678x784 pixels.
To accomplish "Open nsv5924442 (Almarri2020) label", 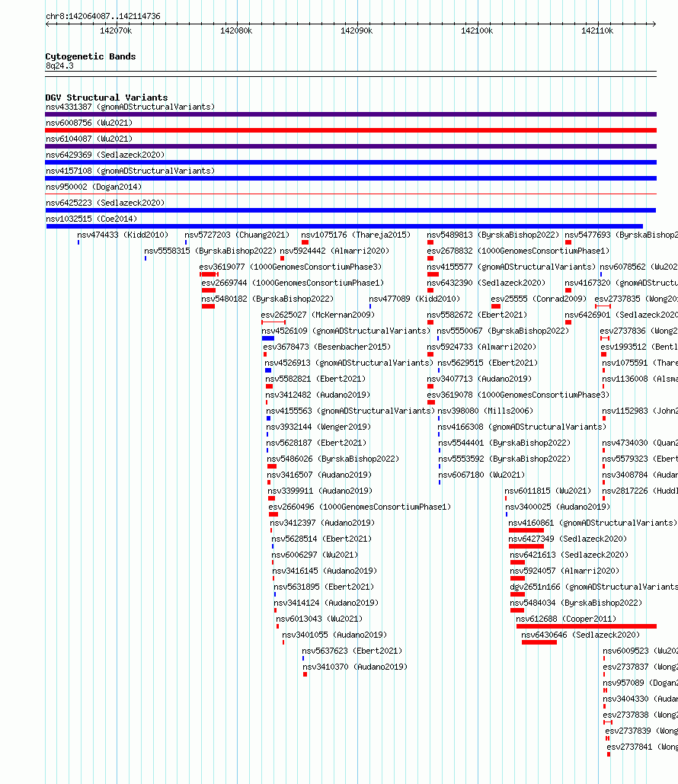I will point(334,251).
